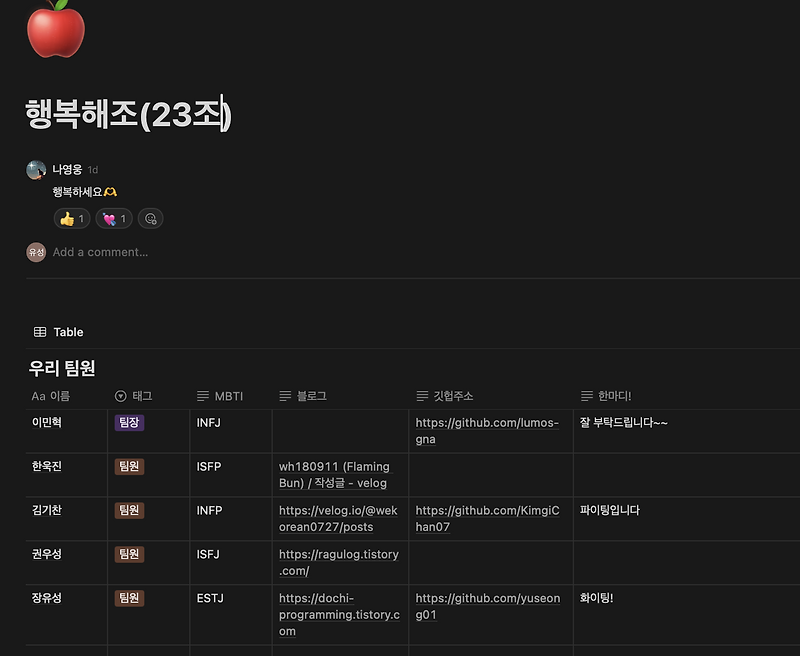Open the 태그 column header options
Screen dimensions: 800x656
point(133,395)
